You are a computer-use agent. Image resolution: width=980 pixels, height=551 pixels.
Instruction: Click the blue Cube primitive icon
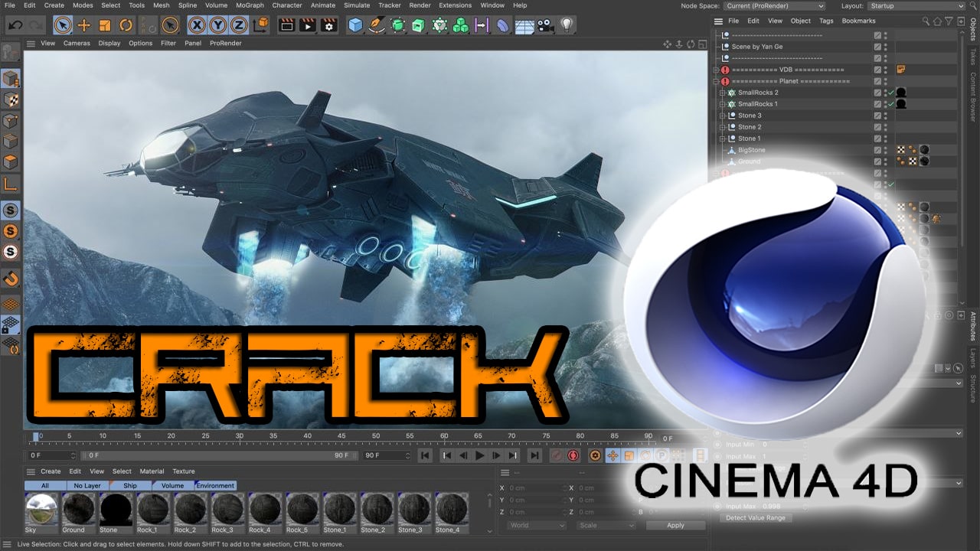(355, 25)
